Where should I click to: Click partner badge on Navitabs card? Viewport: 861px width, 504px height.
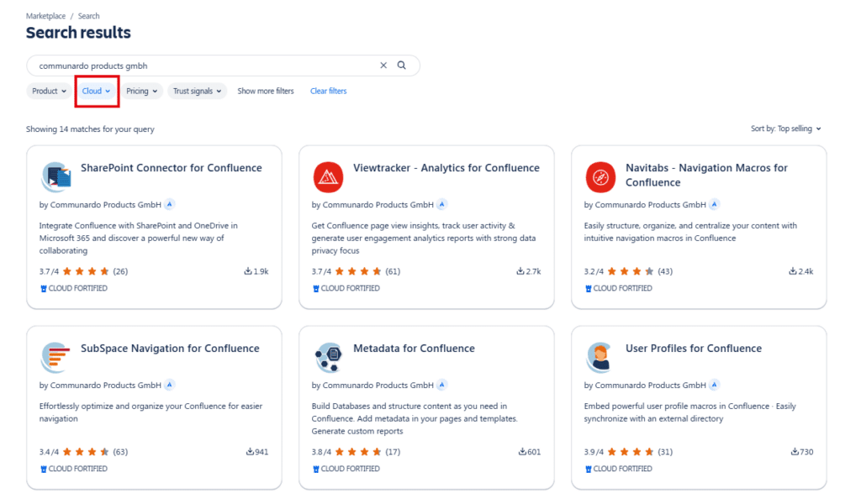pos(715,205)
